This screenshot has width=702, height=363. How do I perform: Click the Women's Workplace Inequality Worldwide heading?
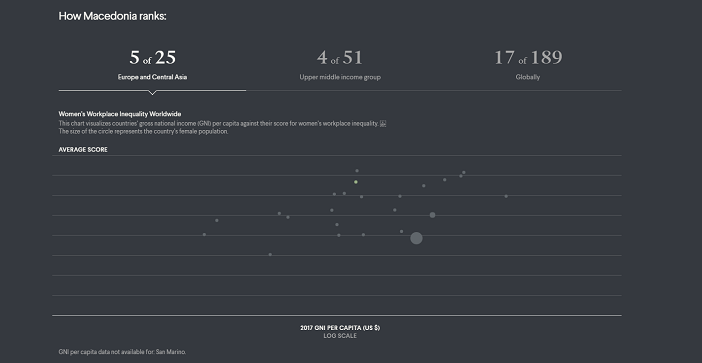120,114
